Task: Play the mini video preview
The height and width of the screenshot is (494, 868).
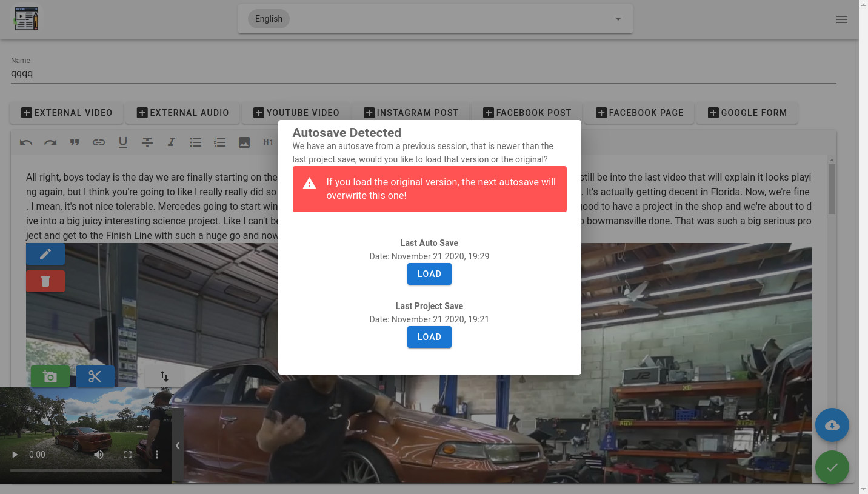Action: click(x=15, y=454)
